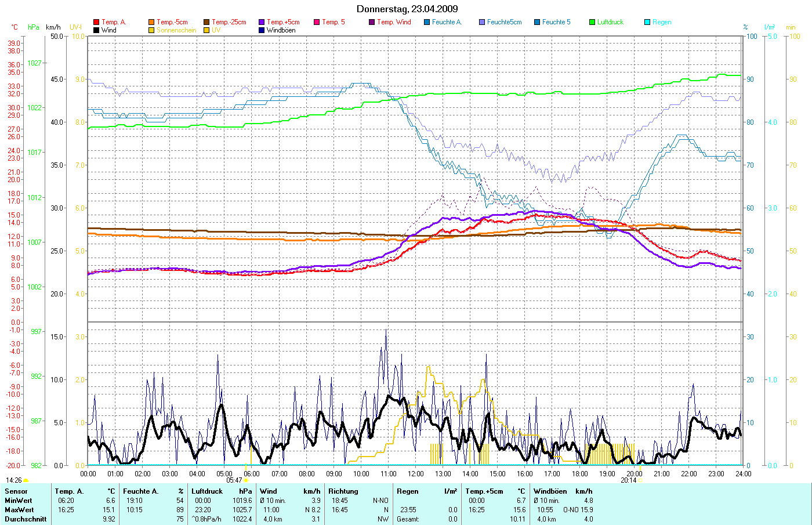Click the Feuchte5cm legend label
This screenshot has width=812, height=525.
(x=504, y=22)
